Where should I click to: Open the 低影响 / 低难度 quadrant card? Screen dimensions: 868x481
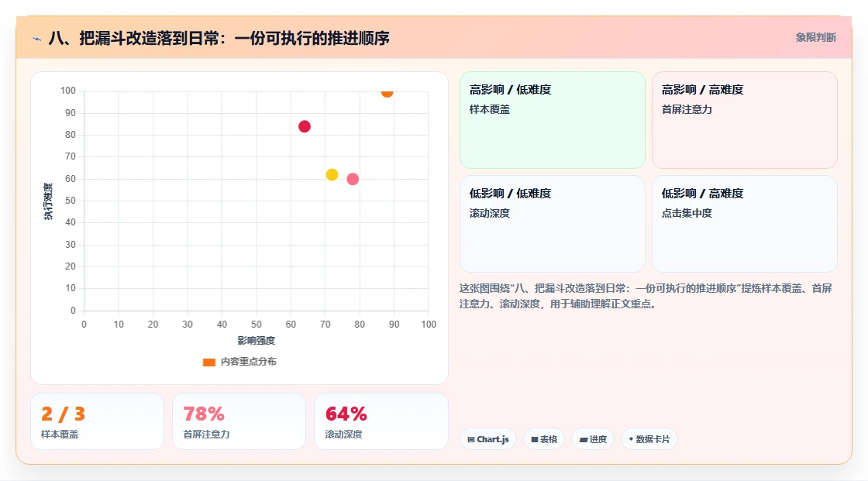552,224
